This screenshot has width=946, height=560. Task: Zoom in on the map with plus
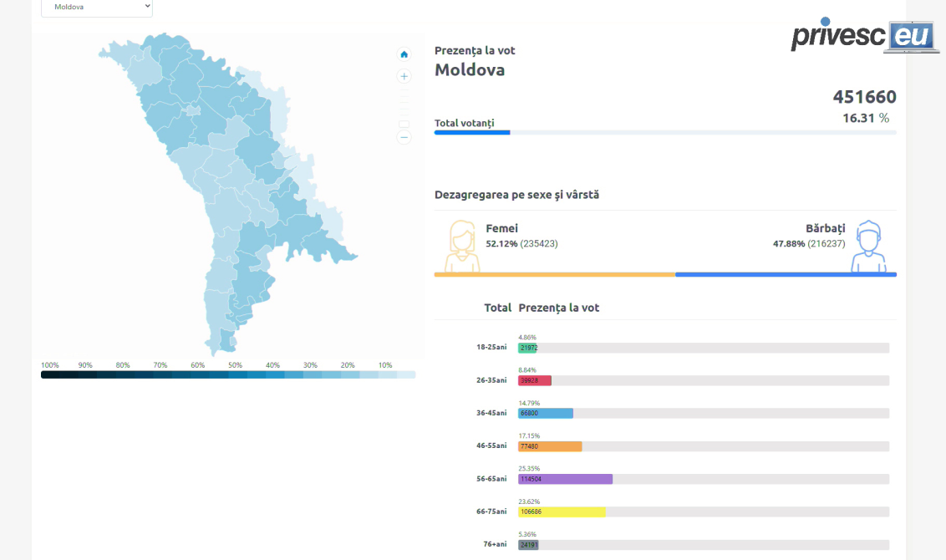(x=404, y=76)
